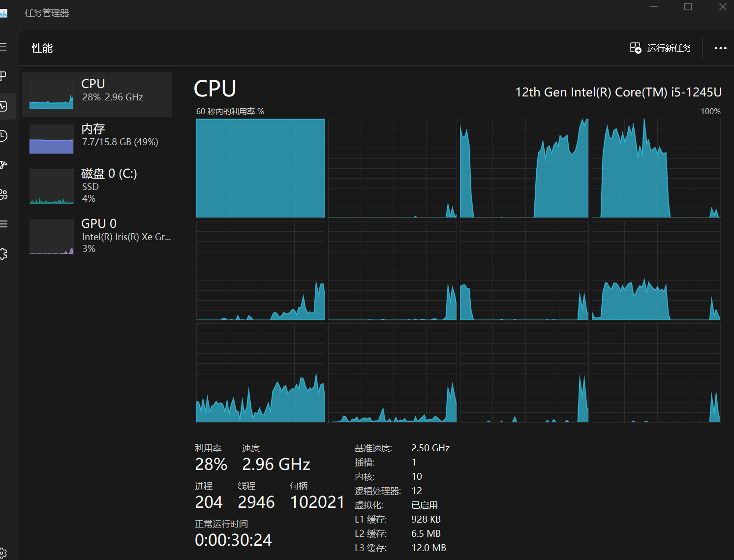734x560 pixels.
Task: Click the bottom-left logical processor graph
Action: (260, 373)
